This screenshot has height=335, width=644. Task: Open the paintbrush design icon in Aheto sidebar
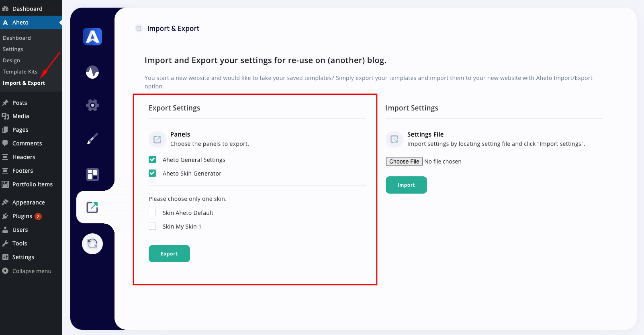[92, 139]
